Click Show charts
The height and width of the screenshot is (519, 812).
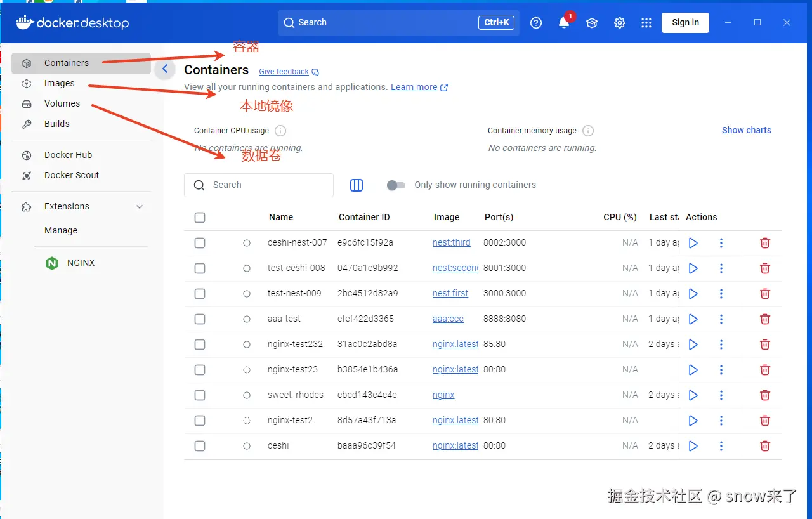(747, 131)
